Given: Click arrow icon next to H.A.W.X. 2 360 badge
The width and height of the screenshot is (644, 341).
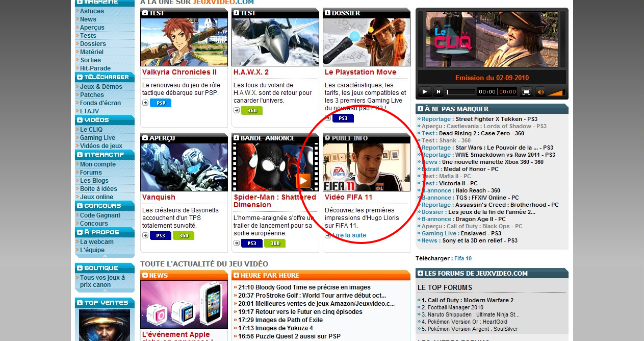Looking at the screenshot, I should pos(237,110).
